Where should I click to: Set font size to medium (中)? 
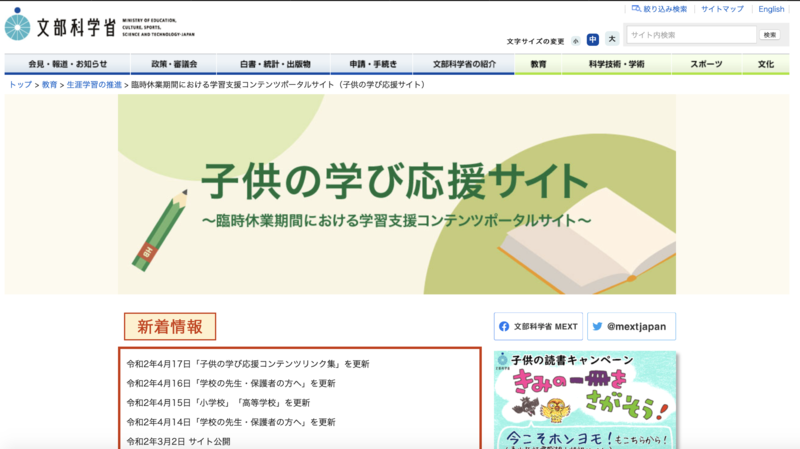click(x=592, y=40)
